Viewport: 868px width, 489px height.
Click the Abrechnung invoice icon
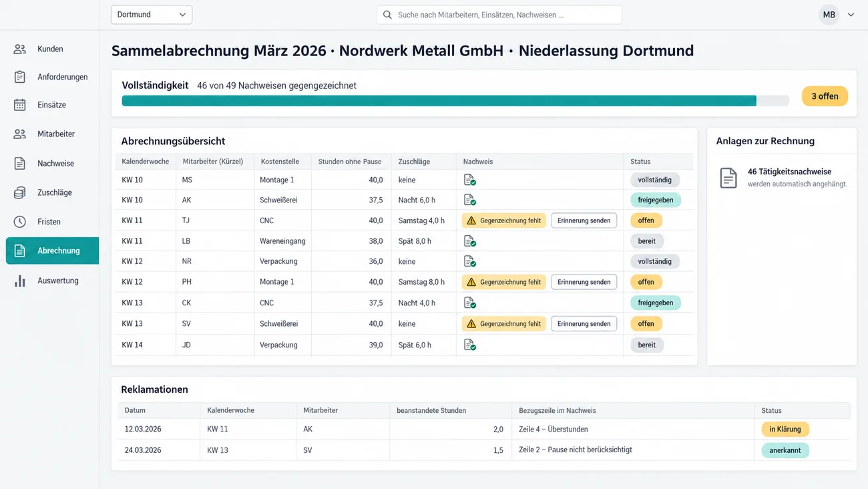tap(20, 251)
